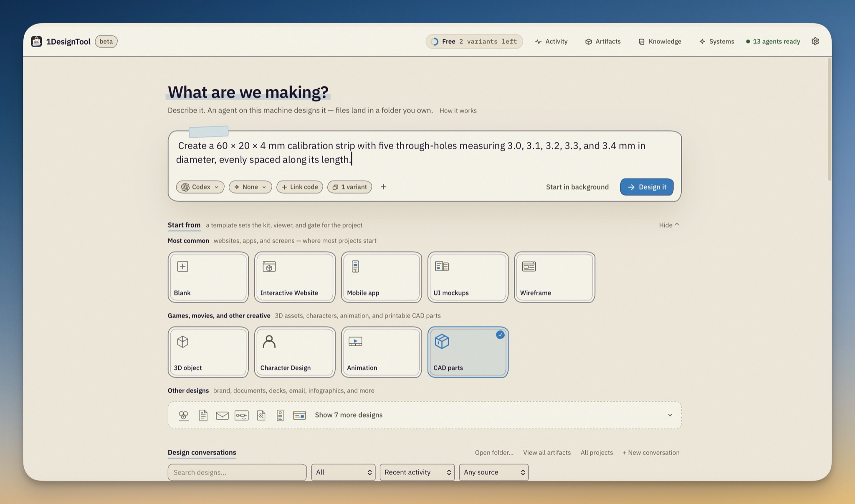Click the brand circles icon in Other designs

[x=183, y=415]
